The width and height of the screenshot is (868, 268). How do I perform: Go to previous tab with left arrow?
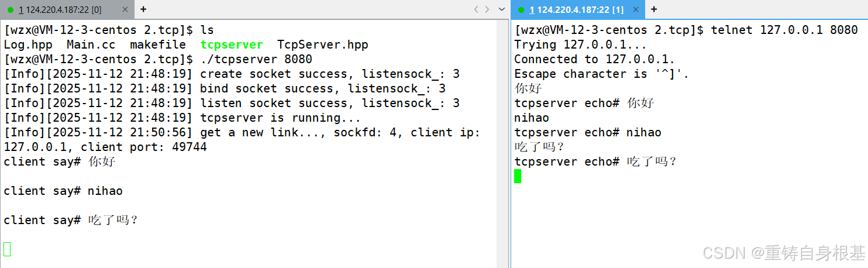point(476,9)
